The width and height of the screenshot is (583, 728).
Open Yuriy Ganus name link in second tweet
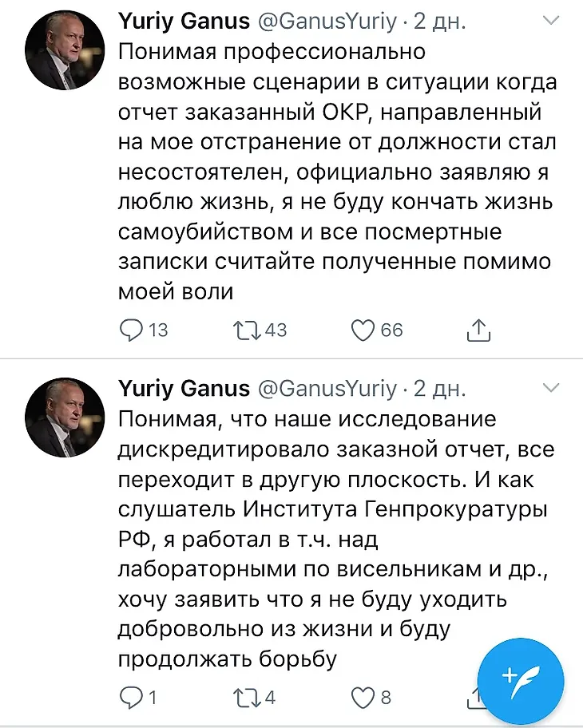tap(184, 389)
